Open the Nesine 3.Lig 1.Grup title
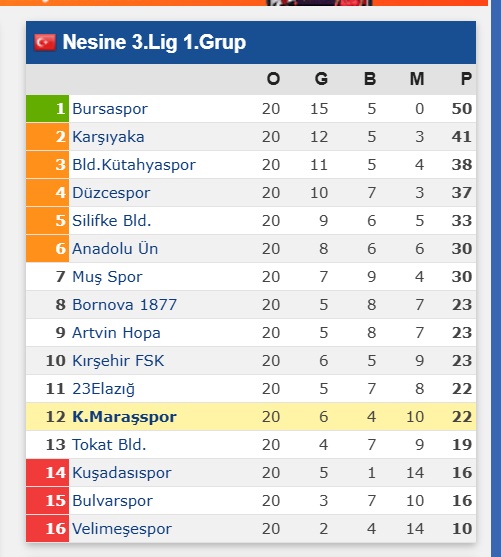The width and height of the screenshot is (501, 557). tap(154, 42)
